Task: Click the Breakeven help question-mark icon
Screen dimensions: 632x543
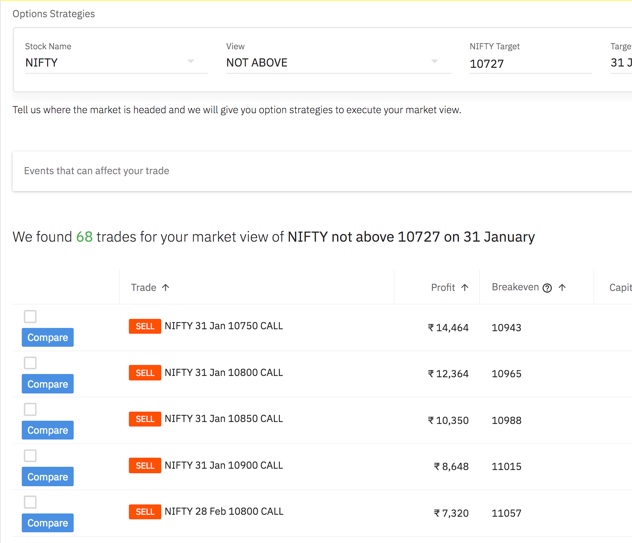Action: pyautogui.click(x=547, y=288)
